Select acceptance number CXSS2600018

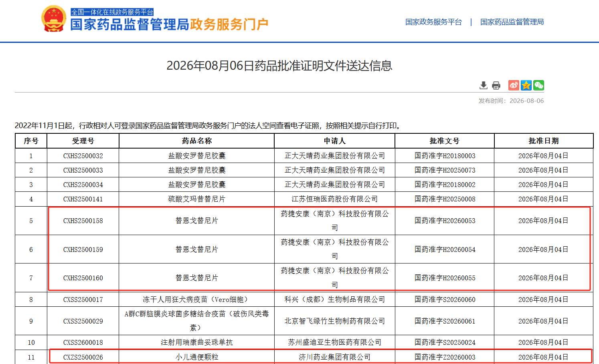pos(83,342)
